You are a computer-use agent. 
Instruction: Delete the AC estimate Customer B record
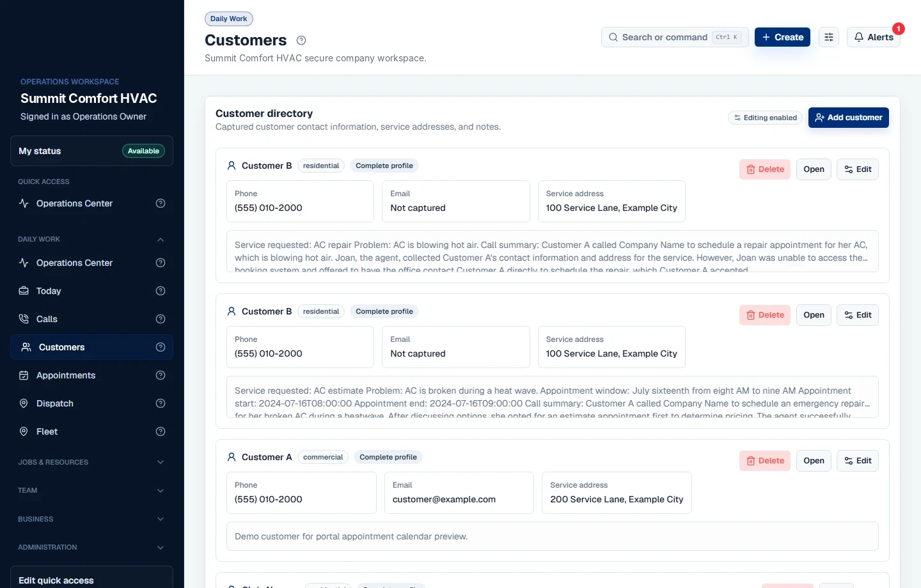765,315
